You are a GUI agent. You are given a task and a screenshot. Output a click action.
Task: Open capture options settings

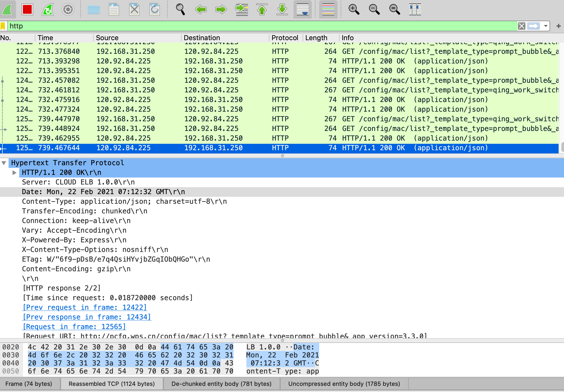68,10
